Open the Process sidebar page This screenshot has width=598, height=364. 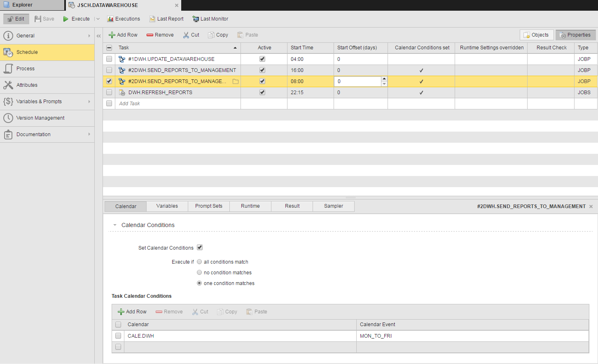pyautogui.click(x=47, y=69)
